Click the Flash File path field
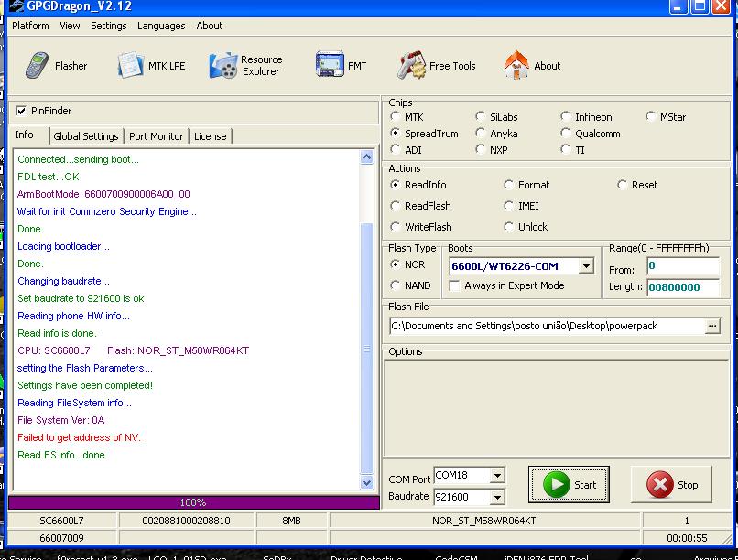 pos(548,326)
